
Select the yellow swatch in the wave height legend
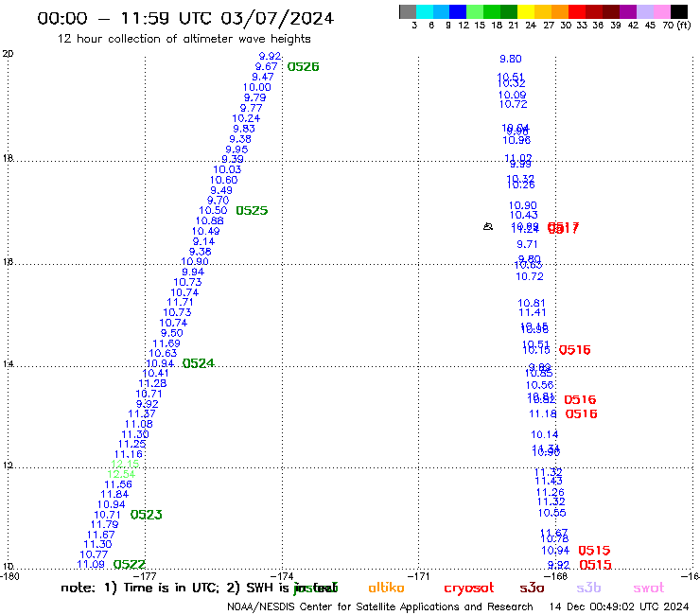coord(526,11)
